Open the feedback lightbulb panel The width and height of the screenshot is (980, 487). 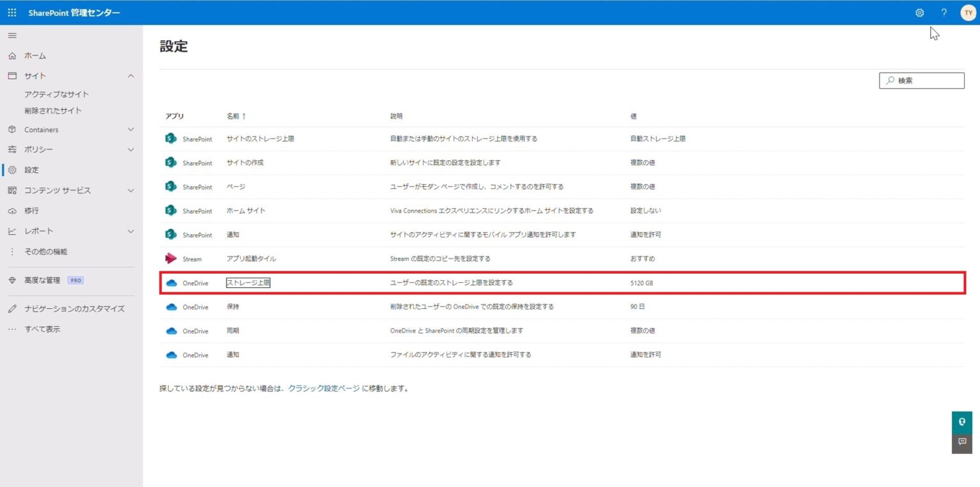(961, 421)
